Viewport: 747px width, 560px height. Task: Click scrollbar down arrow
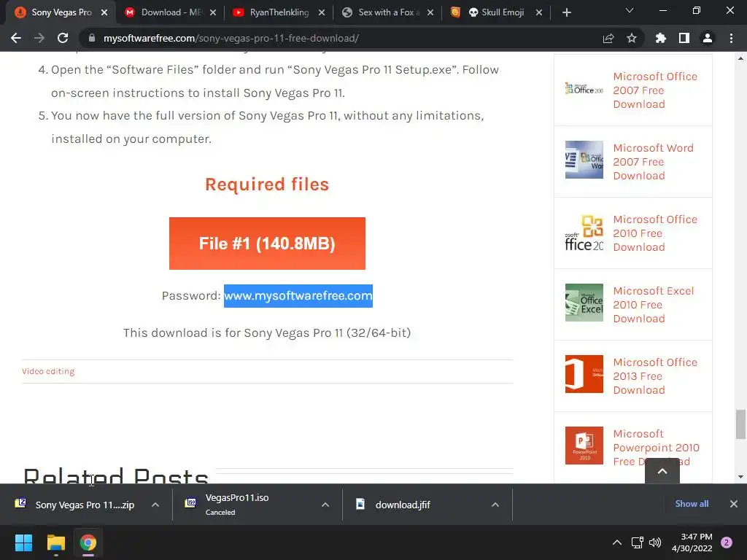pyautogui.click(x=740, y=477)
